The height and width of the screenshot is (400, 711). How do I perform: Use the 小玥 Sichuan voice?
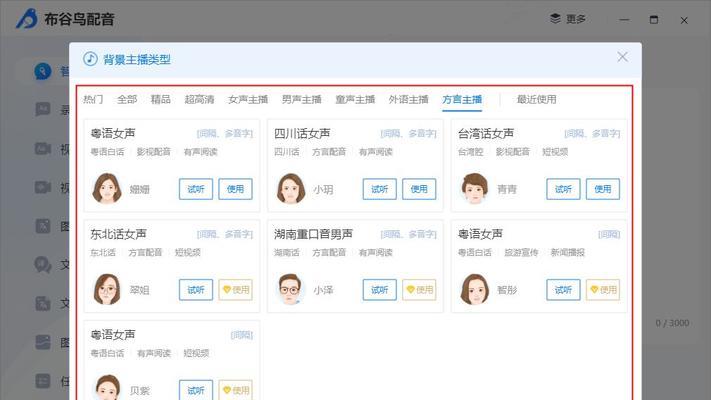pos(419,189)
